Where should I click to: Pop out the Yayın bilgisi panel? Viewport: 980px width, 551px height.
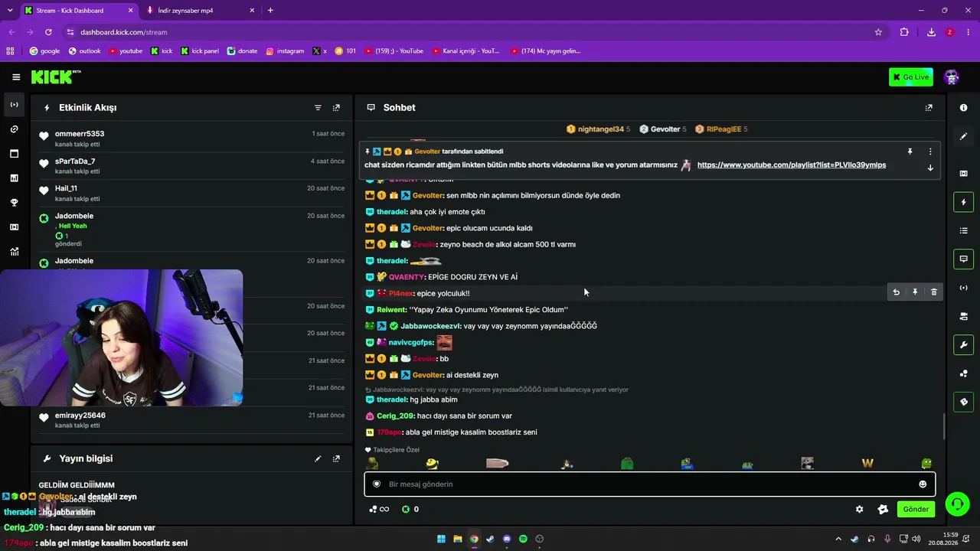pos(336,458)
